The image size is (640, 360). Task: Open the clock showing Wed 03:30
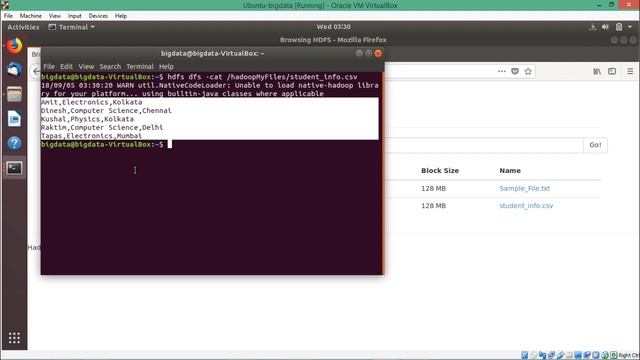333,27
